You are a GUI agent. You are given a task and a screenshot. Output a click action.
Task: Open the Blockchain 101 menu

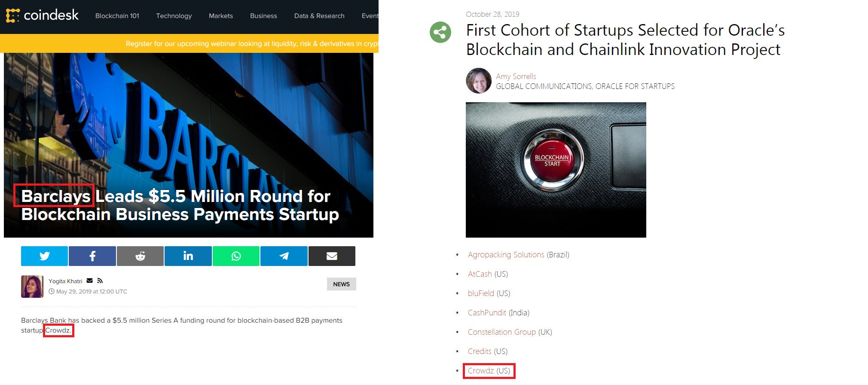pyautogui.click(x=117, y=16)
